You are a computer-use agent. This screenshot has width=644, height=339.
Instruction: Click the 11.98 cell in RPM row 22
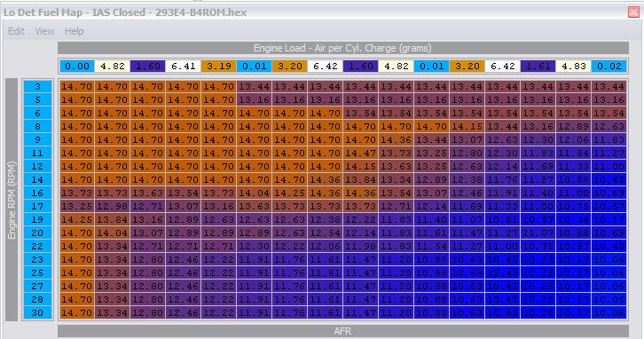coord(361,246)
